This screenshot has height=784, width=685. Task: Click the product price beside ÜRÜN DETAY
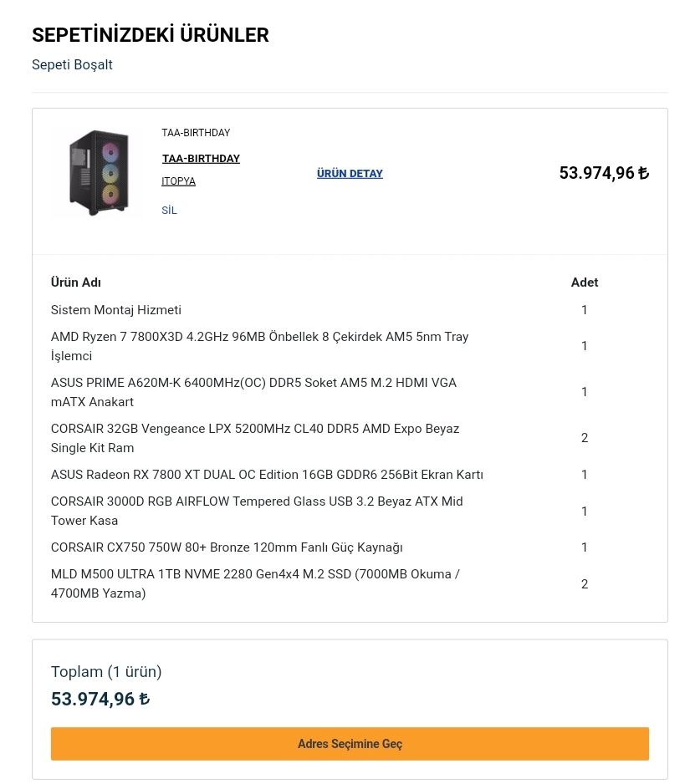coord(603,174)
